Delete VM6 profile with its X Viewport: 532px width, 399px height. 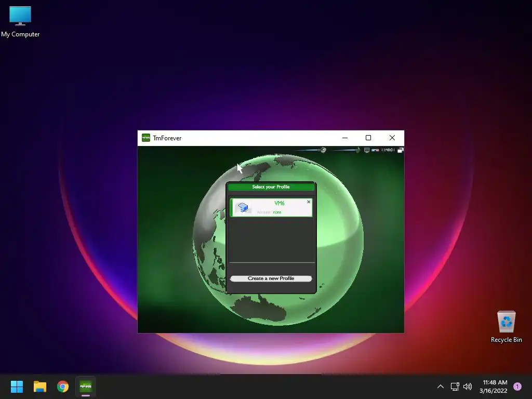(309, 202)
